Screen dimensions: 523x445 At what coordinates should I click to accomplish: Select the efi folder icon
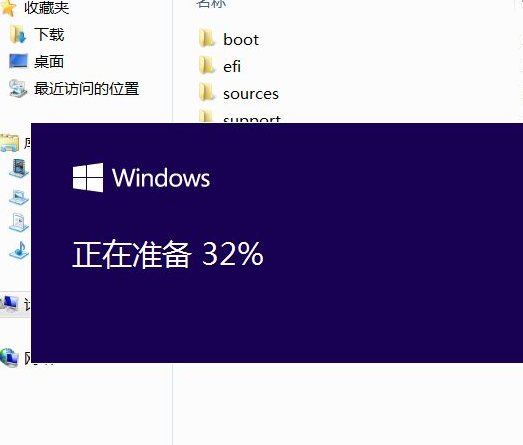tap(207, 65)
